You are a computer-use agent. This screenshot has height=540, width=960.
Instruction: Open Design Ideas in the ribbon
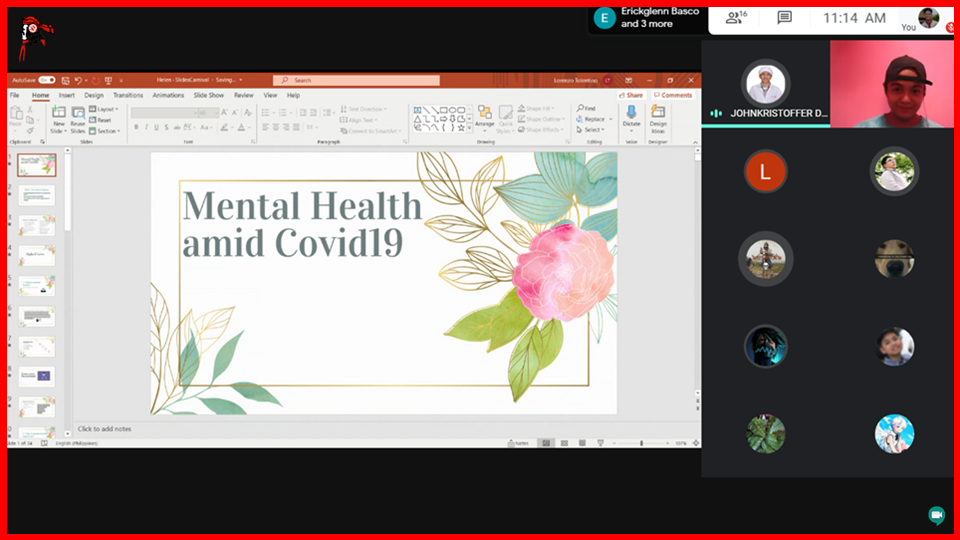[658, 116]
